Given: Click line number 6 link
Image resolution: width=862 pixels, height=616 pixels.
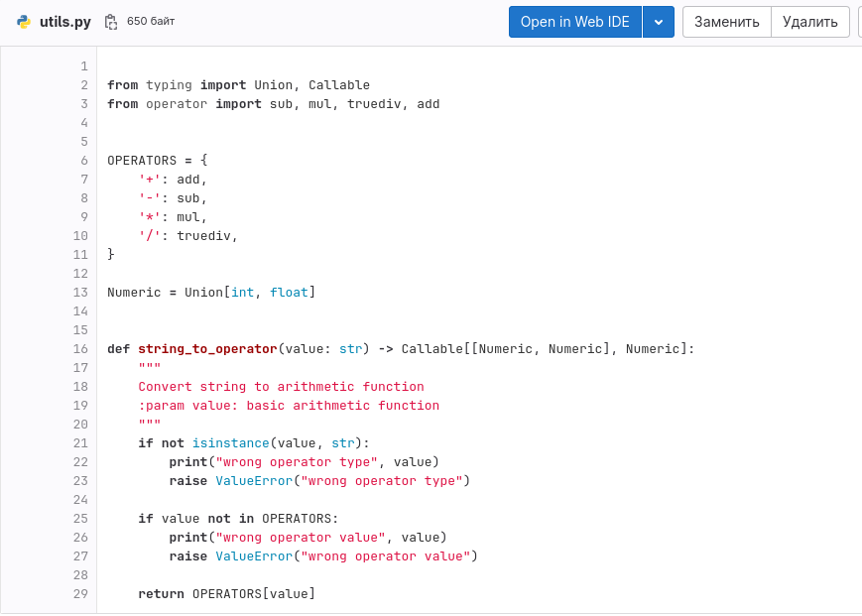Looking at the screenshot, I should (84, 161).
